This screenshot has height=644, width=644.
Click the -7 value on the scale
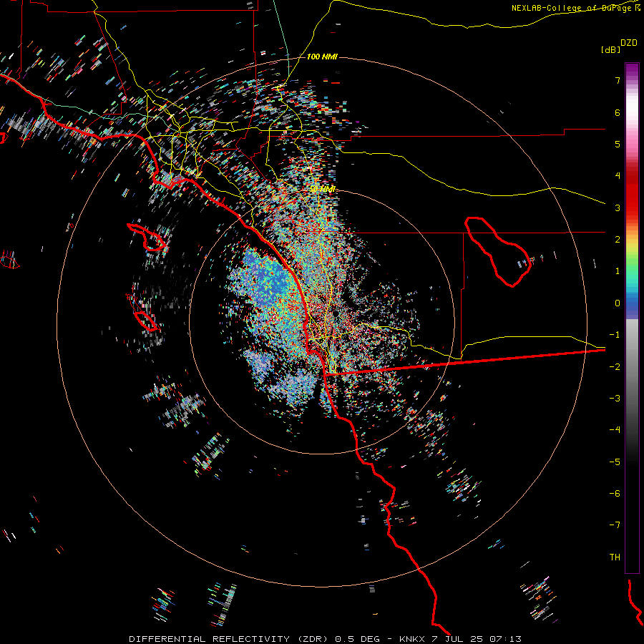(x=615, y=525)
